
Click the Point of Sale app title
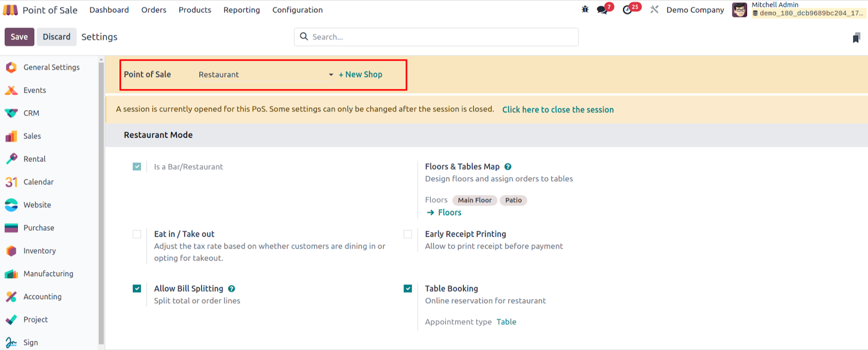pos(50,10)
